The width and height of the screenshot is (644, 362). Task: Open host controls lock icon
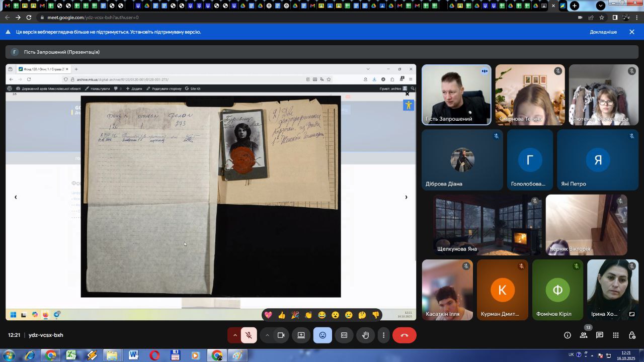pos(632,335)
